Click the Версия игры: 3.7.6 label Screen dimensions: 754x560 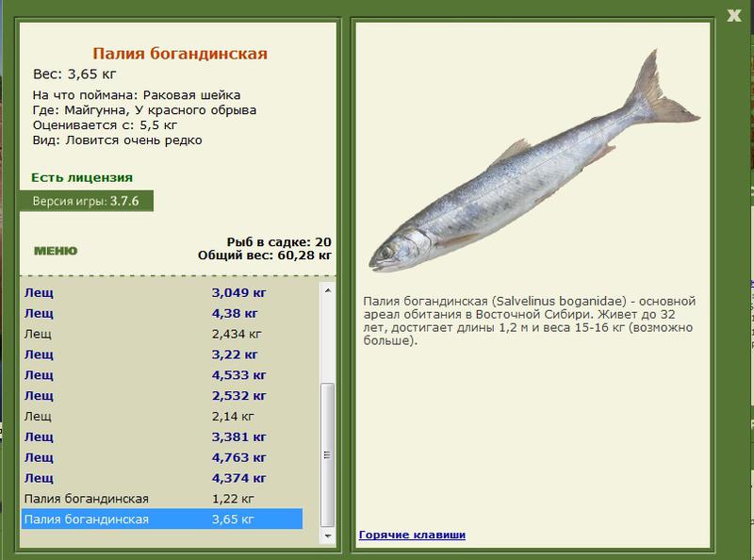tap(87, 201)
